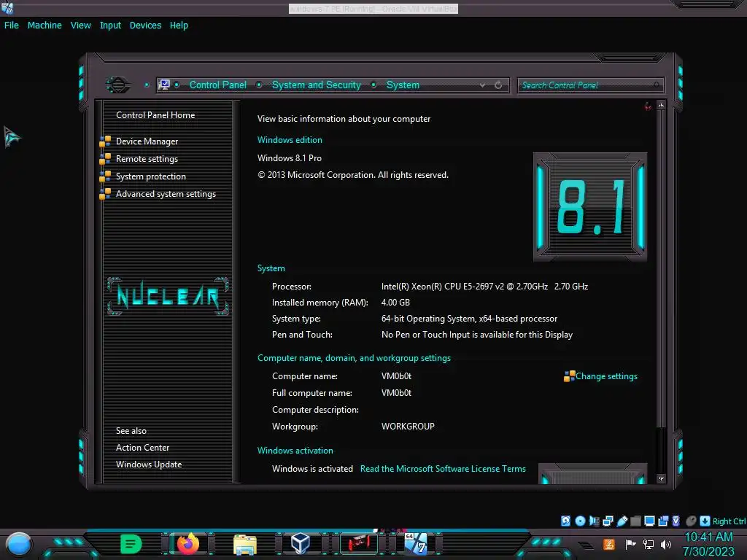
Task: Open the VirtualBox network indicator
Action: pyautogui.click(x=608, y=521)
